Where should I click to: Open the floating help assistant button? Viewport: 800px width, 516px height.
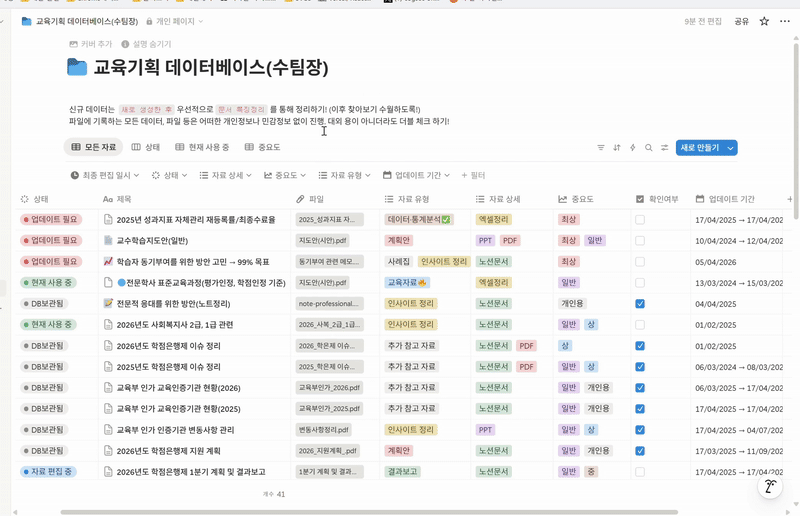[x=770, y=486]
